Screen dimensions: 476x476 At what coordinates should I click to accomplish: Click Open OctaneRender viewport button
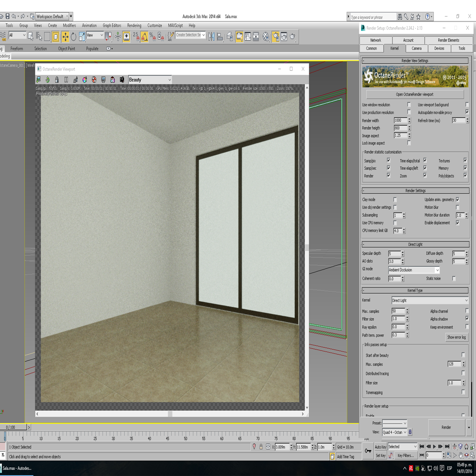(414, 94)
